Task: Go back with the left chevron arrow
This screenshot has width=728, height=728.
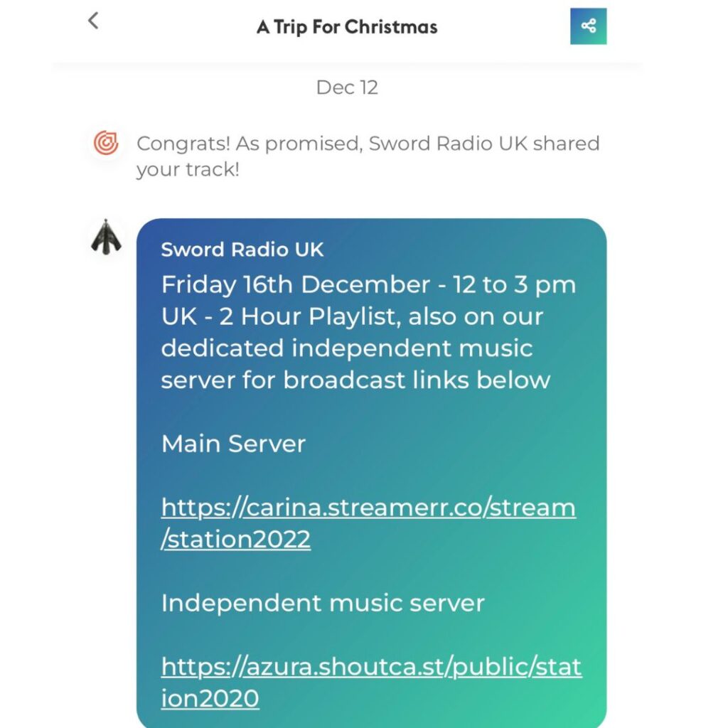Action: click(x=93, y=21)
